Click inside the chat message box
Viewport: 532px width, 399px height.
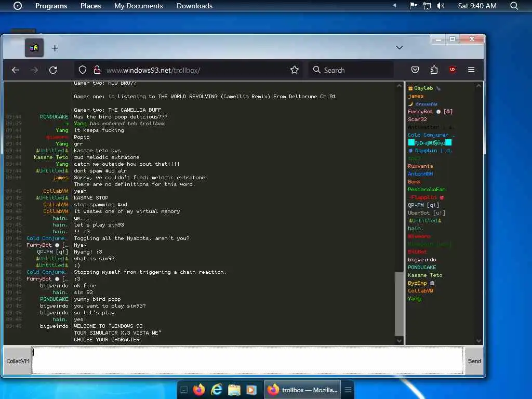coord(247,361)
